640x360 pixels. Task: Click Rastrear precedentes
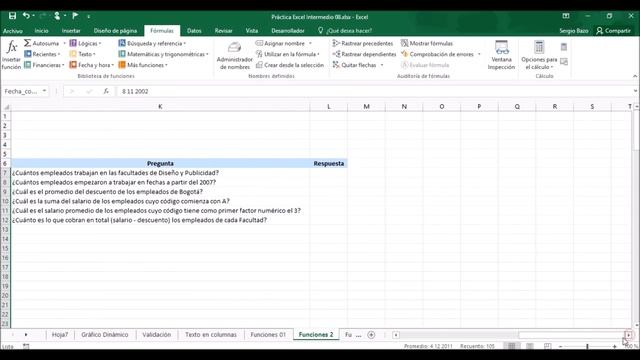[362, 43]
